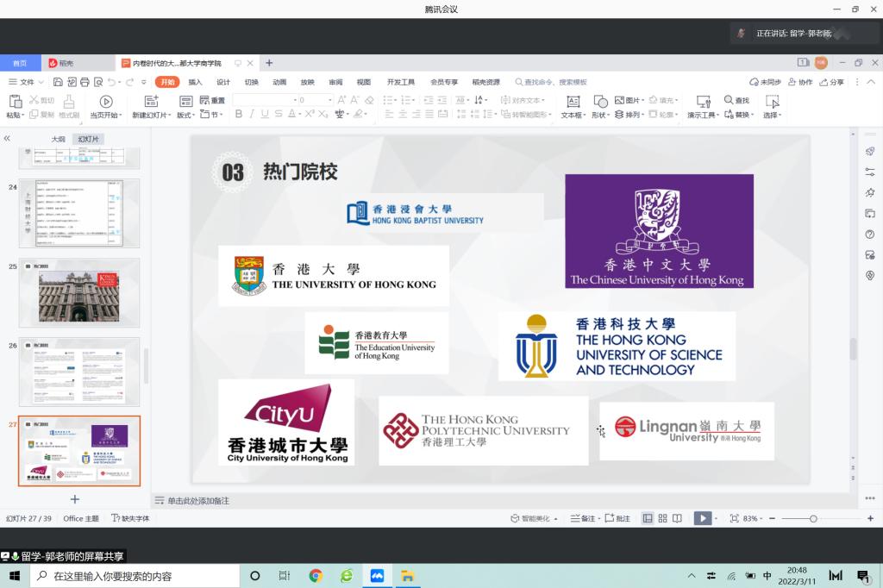Open the font size dropdown
This screenshot has height=588, width=883.
(330, 100)
